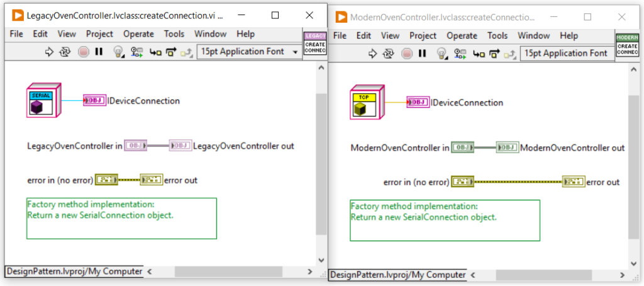
Task: Click Step Over in LegacyOvenController window
Action: [171, 52]
